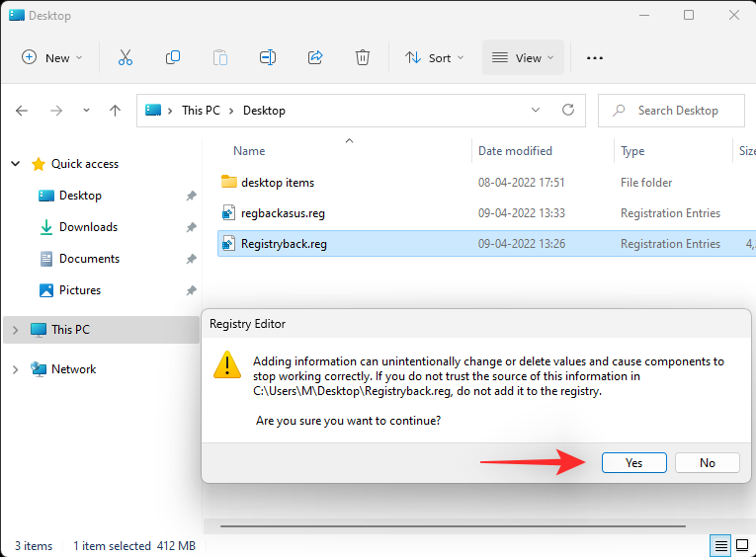Click the refresh icon in address bar
Screen dimensions: 756x557
568,111
